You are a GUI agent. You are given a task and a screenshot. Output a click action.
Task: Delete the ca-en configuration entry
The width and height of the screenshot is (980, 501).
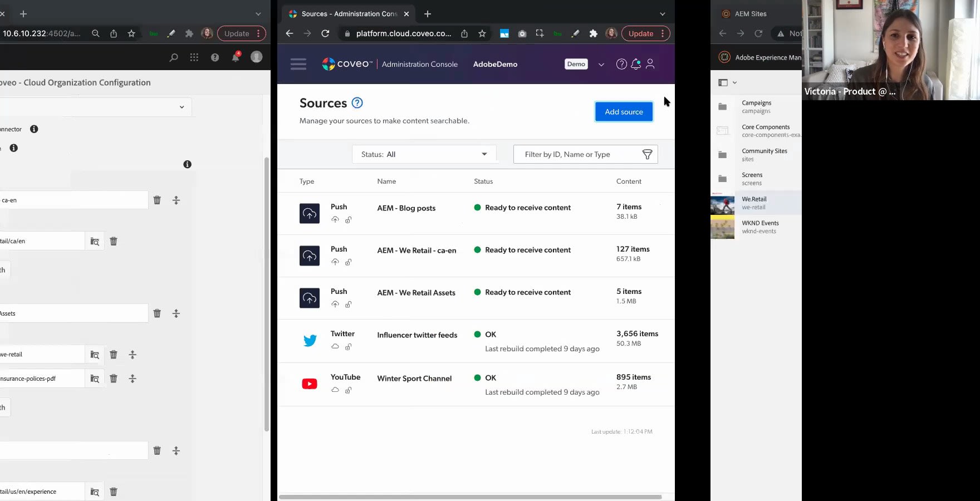pyautogui.click(x=157, y=200)
